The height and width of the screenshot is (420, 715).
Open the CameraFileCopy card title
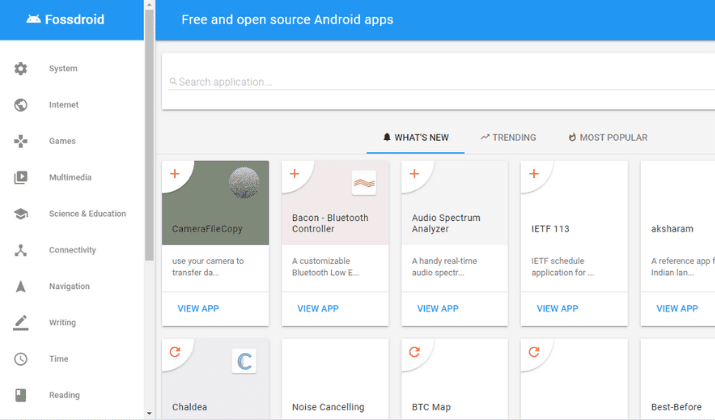[207, 229]
